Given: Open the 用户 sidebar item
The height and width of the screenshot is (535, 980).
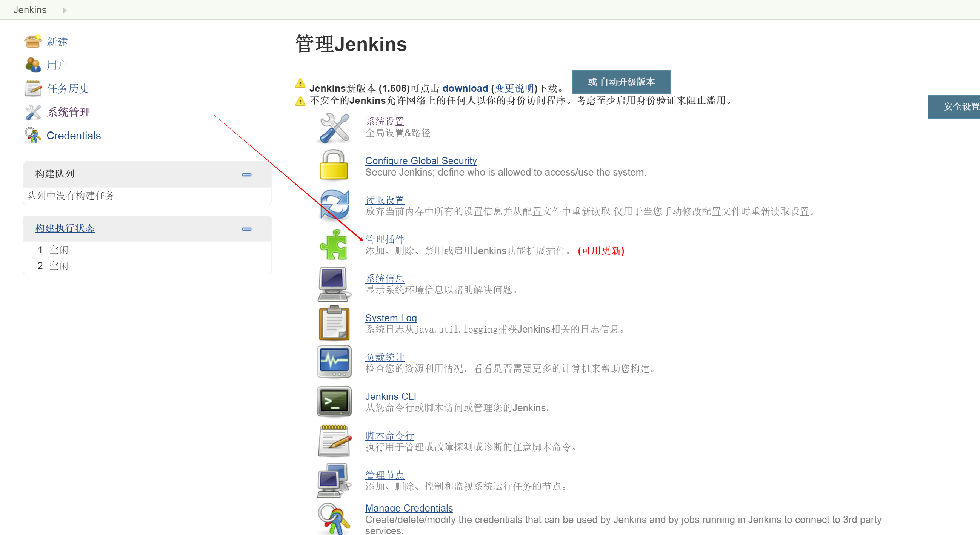Looking at the screenshot, I should 57,65.
